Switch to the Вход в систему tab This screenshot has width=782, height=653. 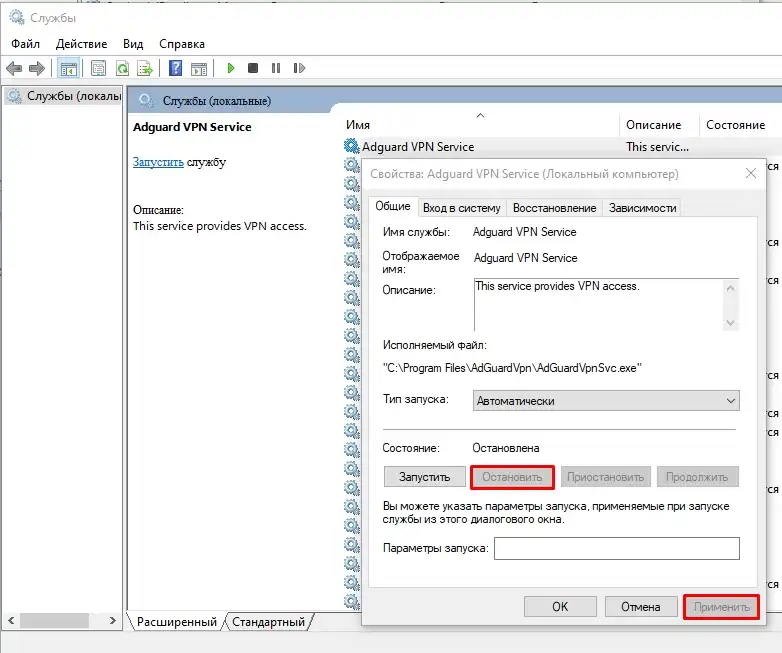coord(461,208)
